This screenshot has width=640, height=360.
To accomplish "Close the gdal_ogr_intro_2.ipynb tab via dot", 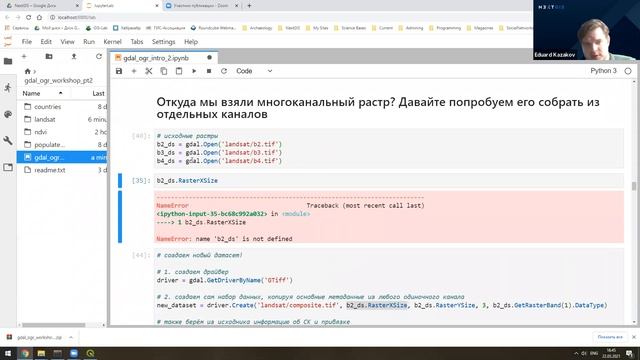I will [x=209, y=58].
